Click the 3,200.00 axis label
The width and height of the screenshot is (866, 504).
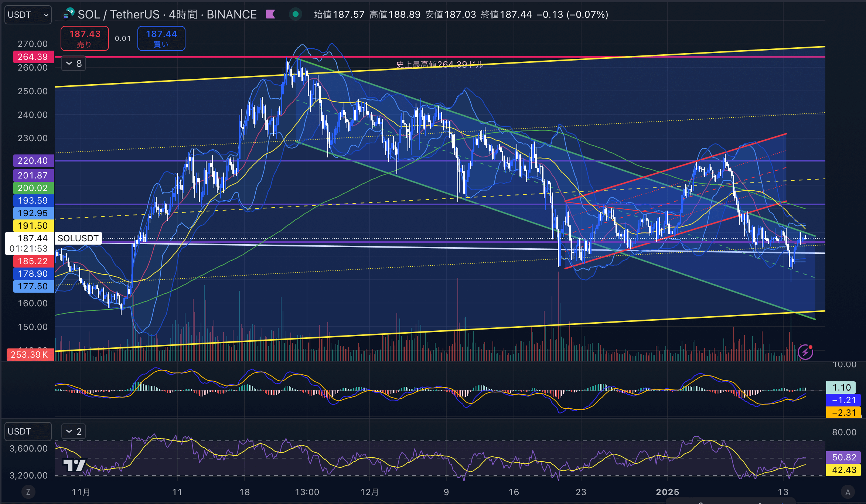pyautogui.click(x=28, y=476)
